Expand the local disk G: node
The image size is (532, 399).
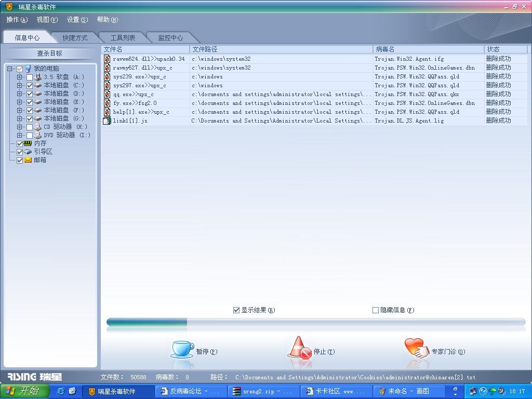click(x=19, y=119)
